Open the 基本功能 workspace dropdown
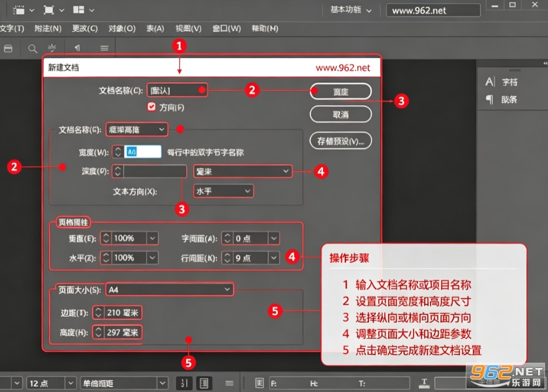Viewport: 548px width, 392px height. pos(351,10)
